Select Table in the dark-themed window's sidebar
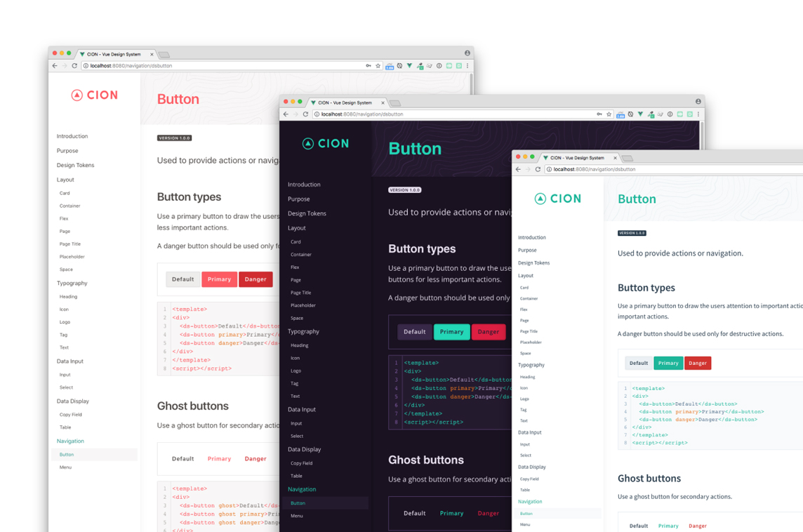 coord(296,476)
